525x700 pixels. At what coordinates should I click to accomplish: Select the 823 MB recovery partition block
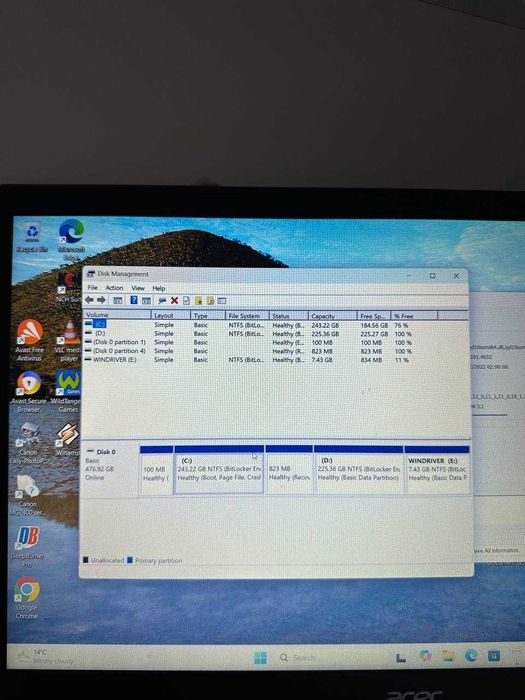(289, 470)
